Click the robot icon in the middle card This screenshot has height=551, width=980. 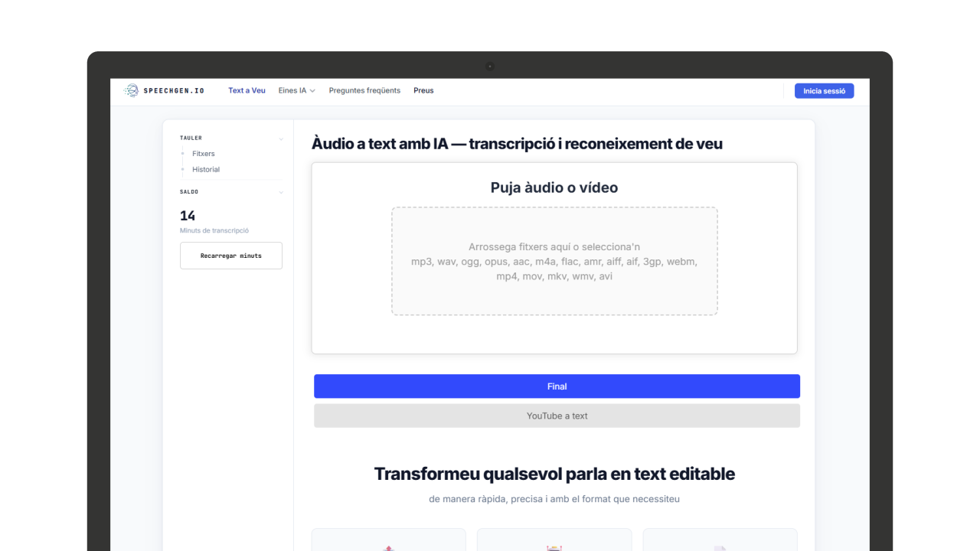coord(554,547)
